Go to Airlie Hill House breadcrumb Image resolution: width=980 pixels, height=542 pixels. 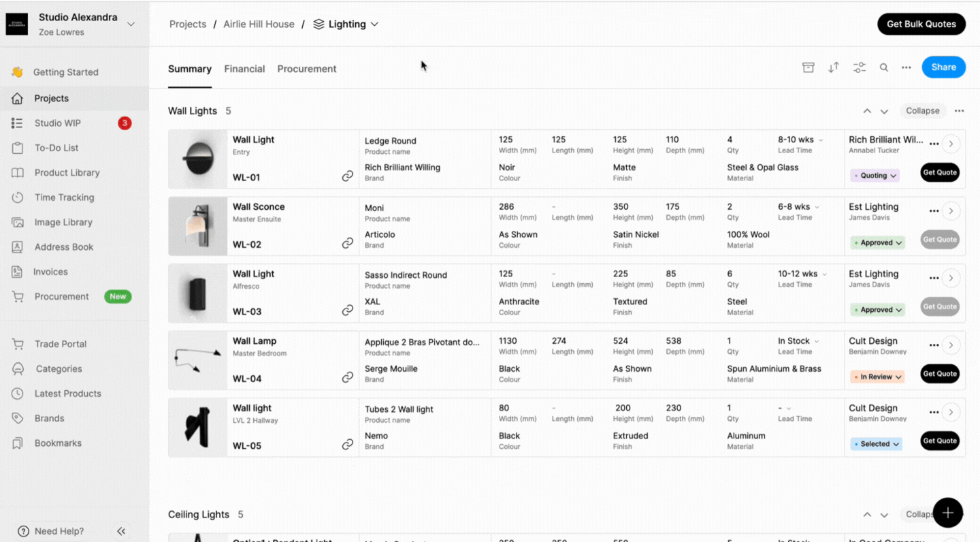click(259, 24)
